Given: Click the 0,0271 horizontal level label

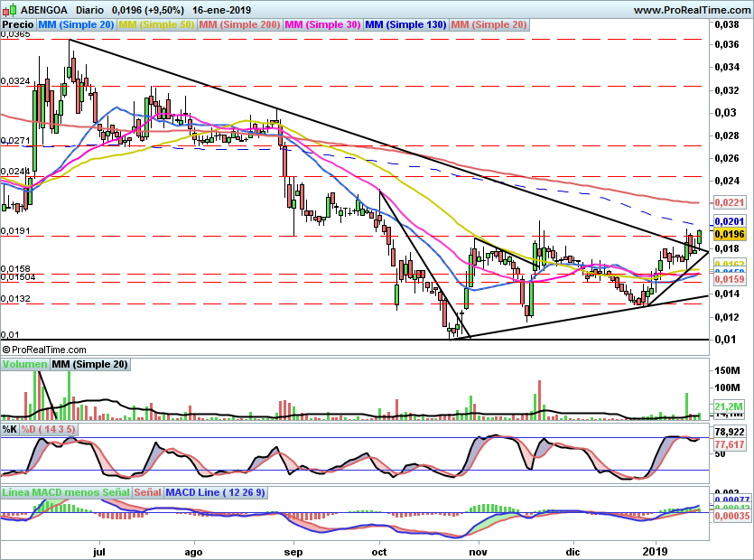Looking at the screenshot, I should pyautogui.click(x=15, y=141).
